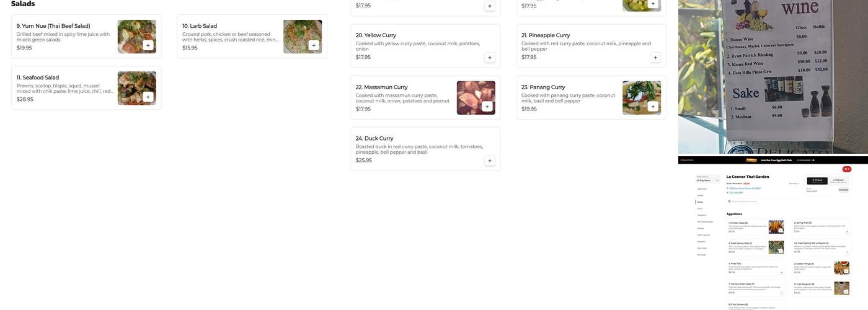This screenshot has width=868, height=310.
Task: Add Yellow Curry to the order
Action: 490,58
